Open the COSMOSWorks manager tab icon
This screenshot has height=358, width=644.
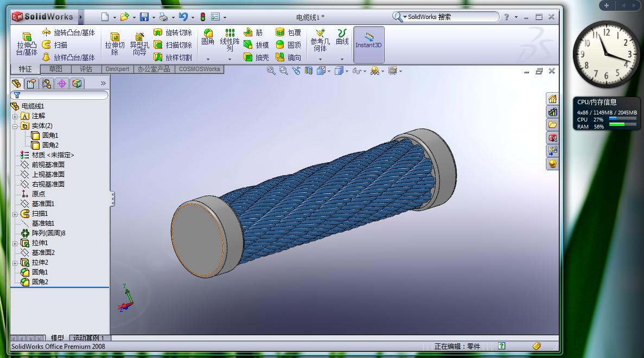(x=77, y=84)
